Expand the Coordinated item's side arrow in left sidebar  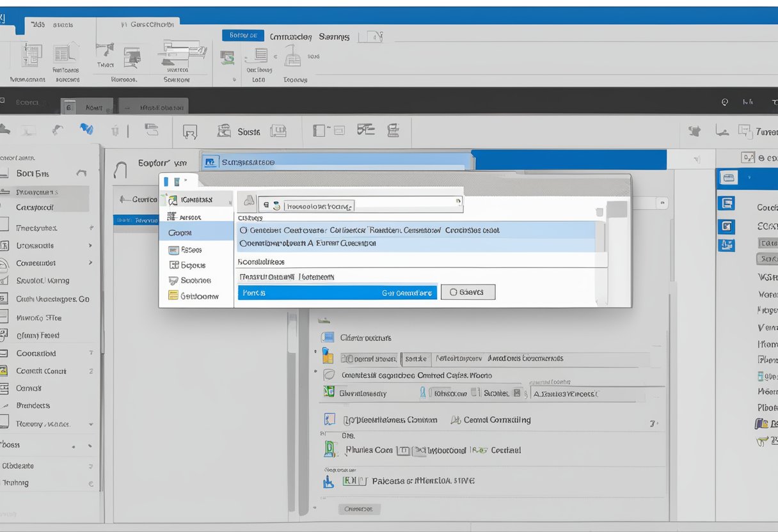[90, 353]
